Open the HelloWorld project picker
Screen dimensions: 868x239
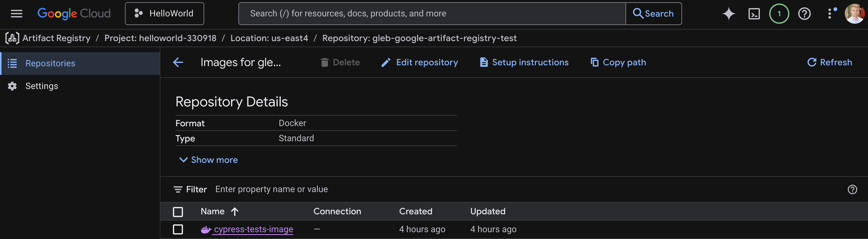click(x=164, y=13)
